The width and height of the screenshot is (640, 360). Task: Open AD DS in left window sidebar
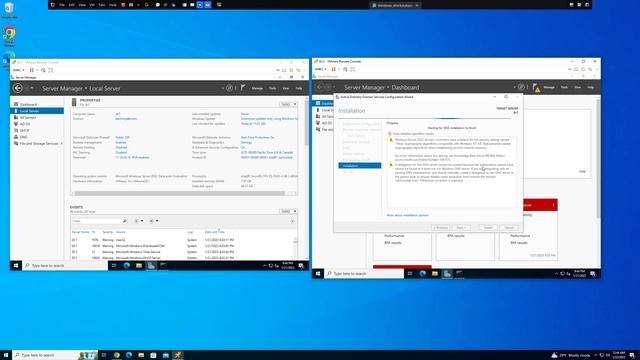click(x=25, y=124)
